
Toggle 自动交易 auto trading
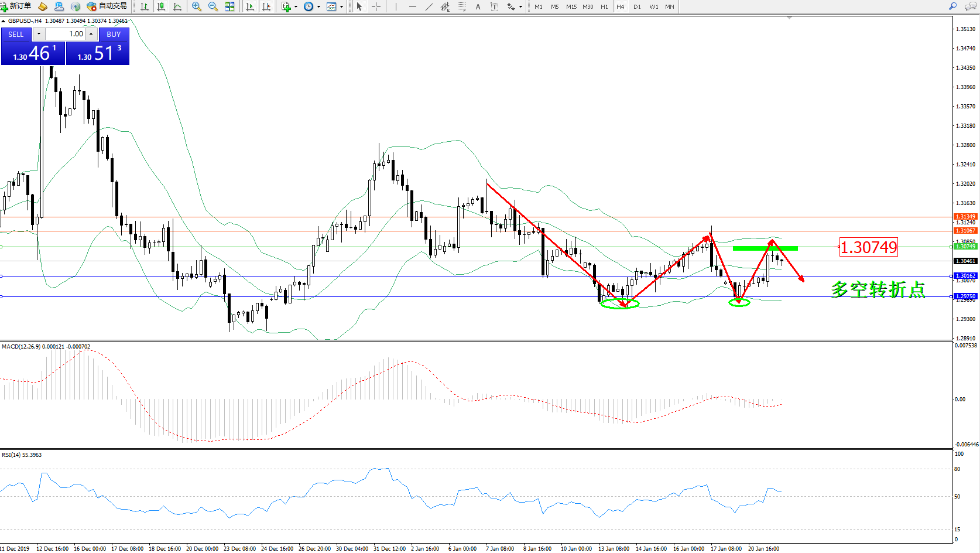(x=107, y=6)
